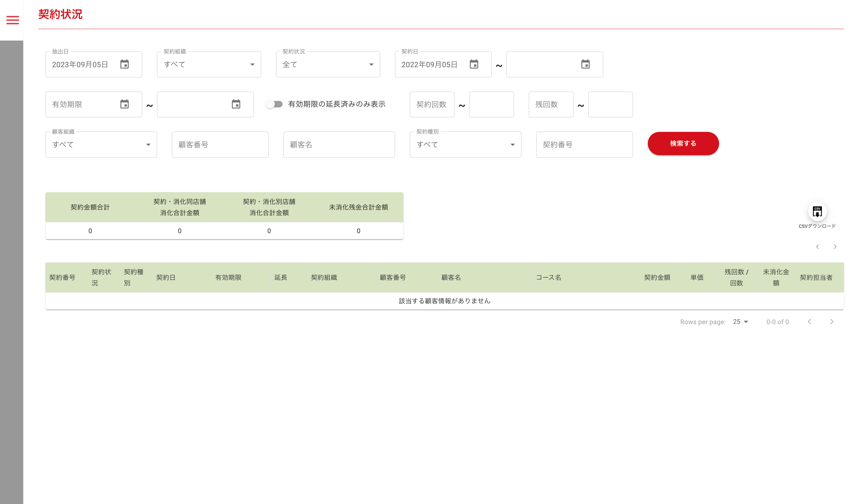
Task: Click the 顧客名 input field
Action: pyautogui.click(x=339, y=145)
